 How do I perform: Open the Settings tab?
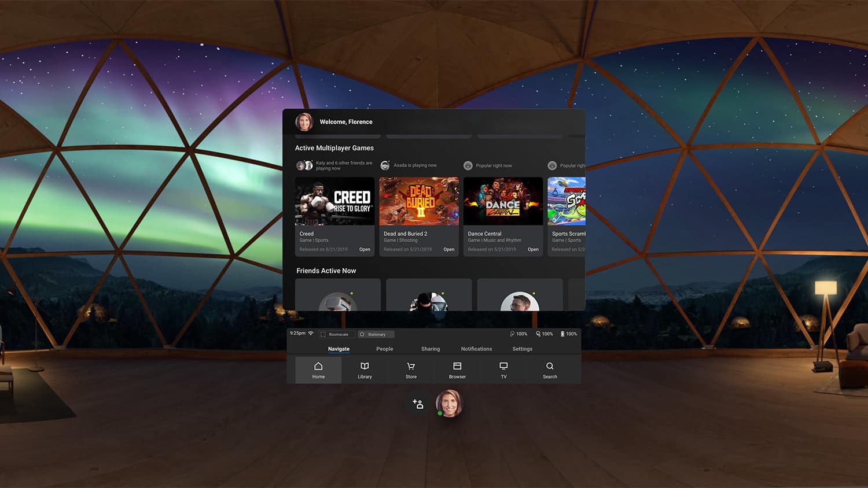[522, 349]
